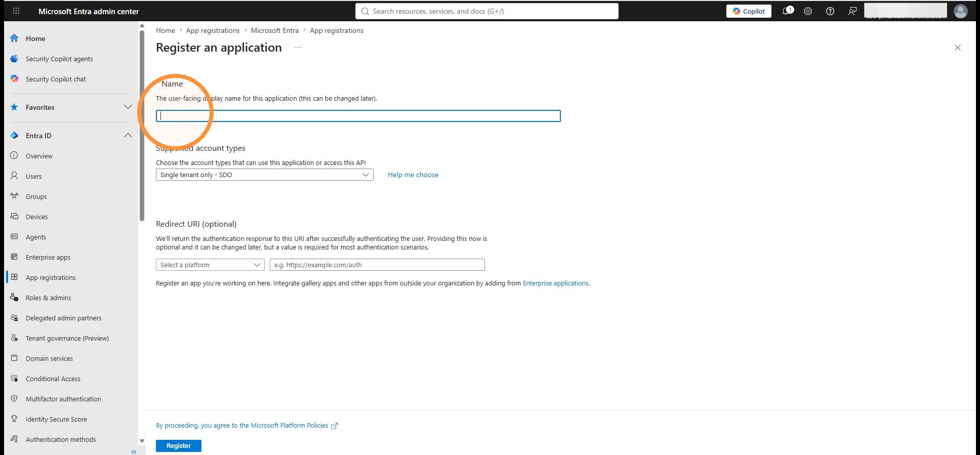
Task: Collapse the Entra ID section chevron
Action: 128,136
